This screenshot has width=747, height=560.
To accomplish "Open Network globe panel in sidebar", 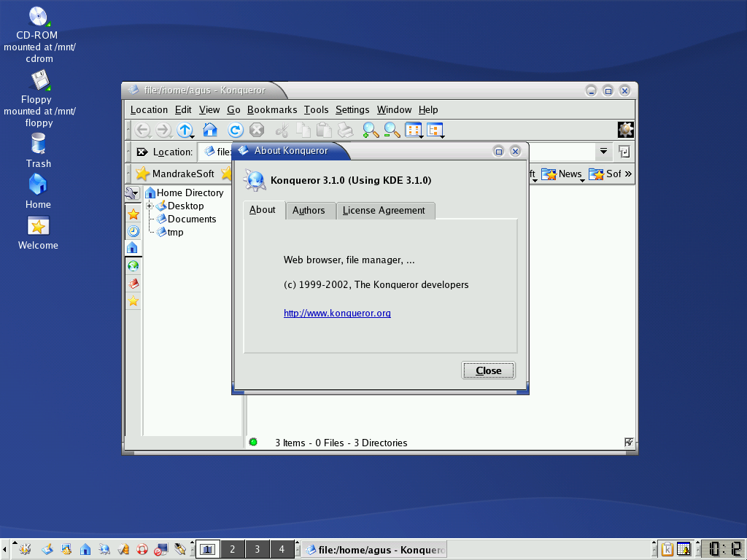I will click(x=133, y=265).
